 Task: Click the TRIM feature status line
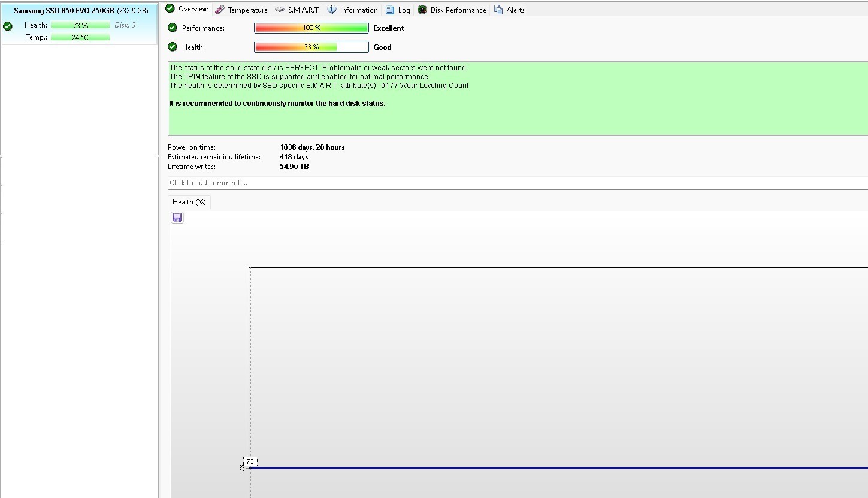300,77
